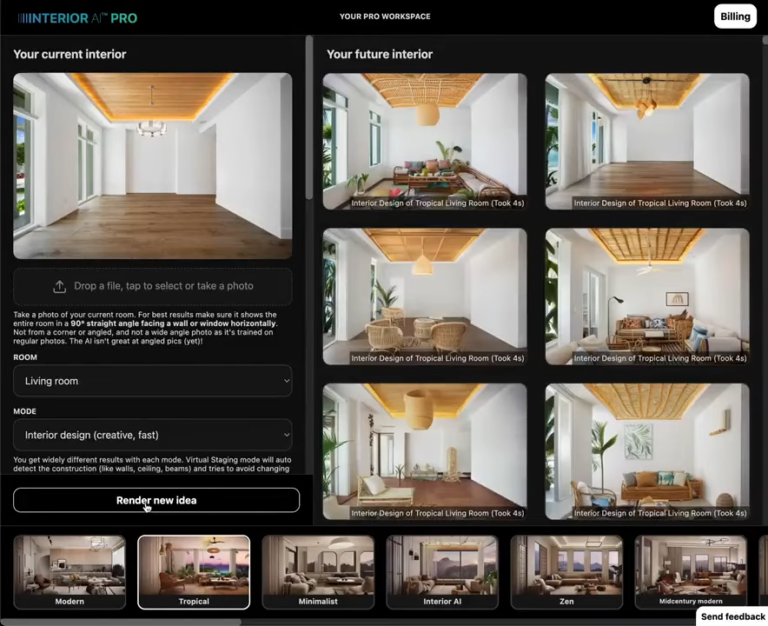Select the Tropical style thumbnail
This screenshot has width=768, height=626.
[194, 572]
